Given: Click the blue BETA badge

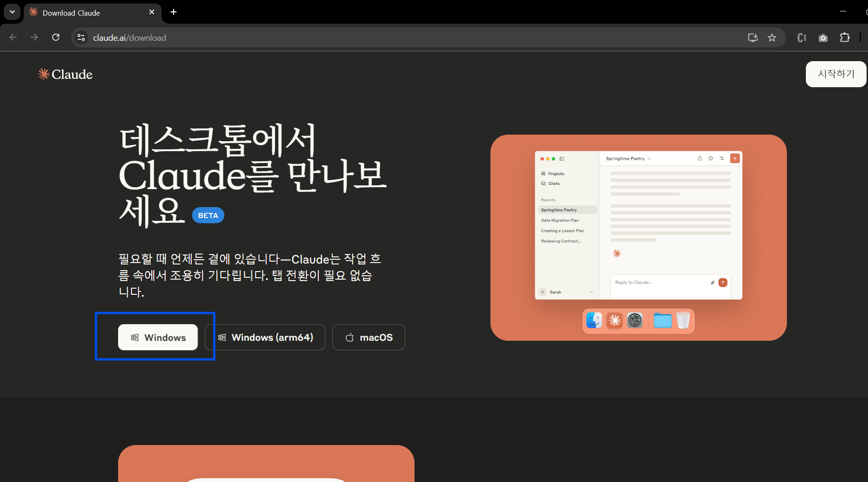Looking at the screenshot, I should 208,215.
